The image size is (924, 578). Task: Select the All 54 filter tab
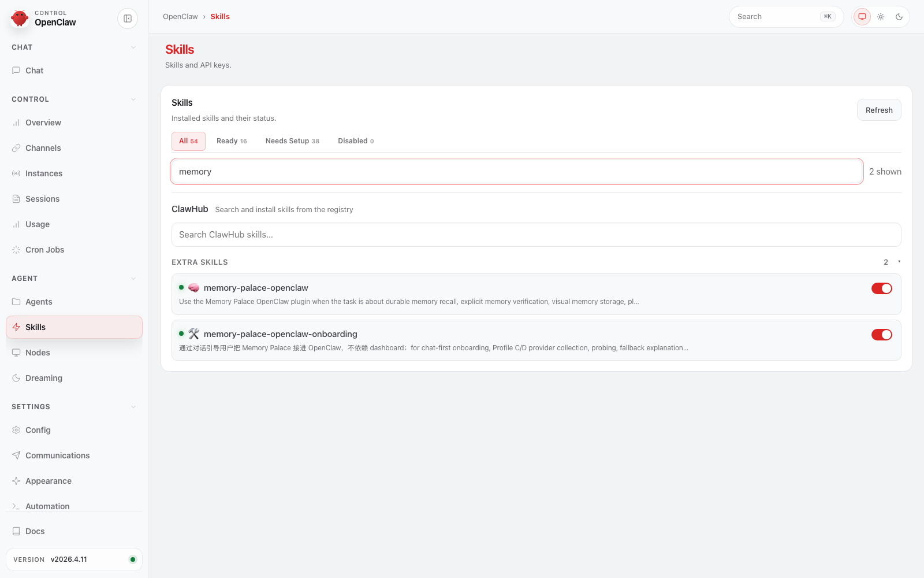[188, 141]
